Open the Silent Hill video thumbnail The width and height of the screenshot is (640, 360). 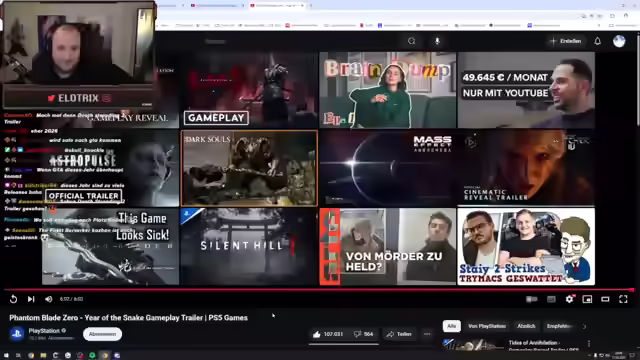tap(249, 247)
